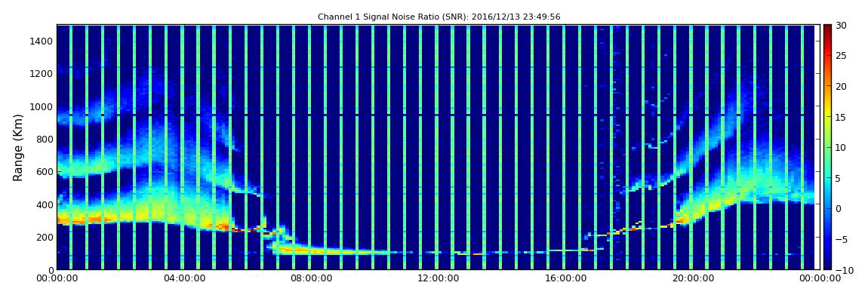Click the SNR colorbar gradient strip
This screenshot has width=868, height=307.
point(827,147)
